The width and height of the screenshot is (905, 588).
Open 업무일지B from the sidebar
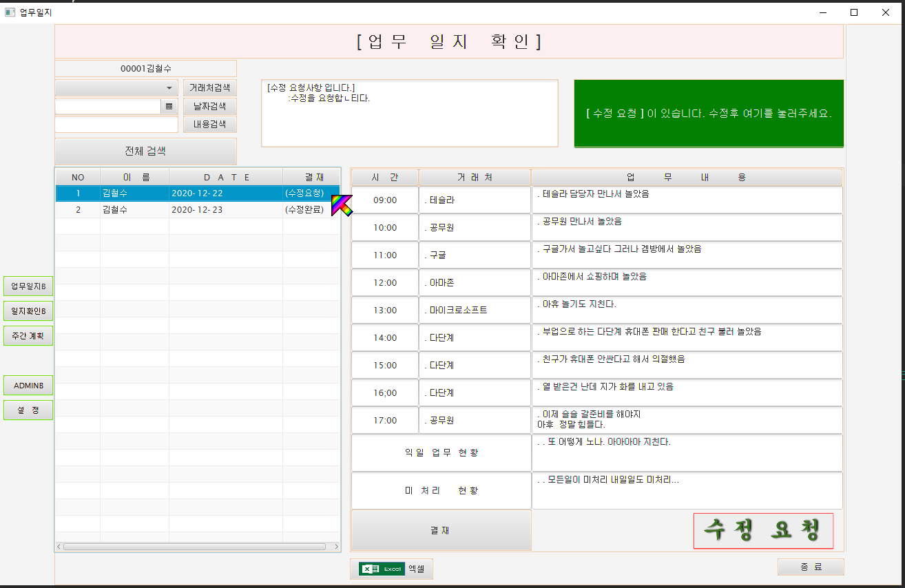(28, 286)
